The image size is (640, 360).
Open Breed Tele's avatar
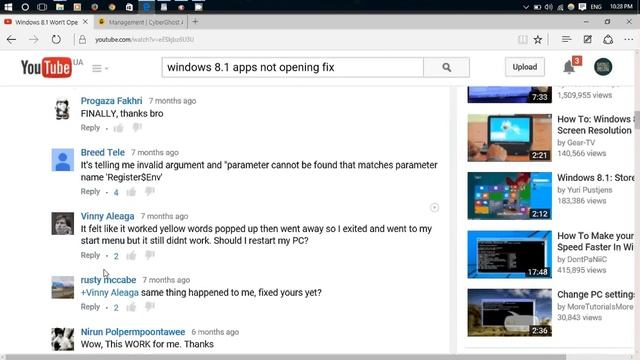pyautogui.click(x=62, y=160)
